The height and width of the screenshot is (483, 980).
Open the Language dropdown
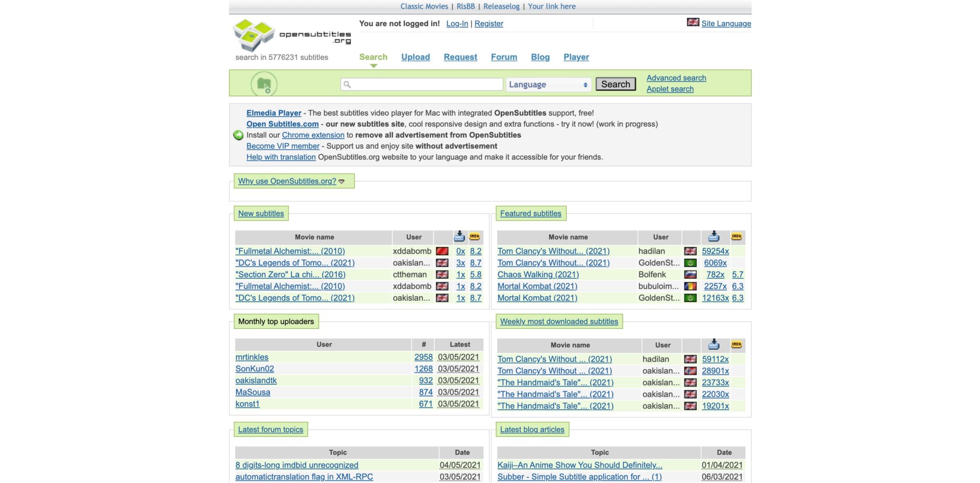click(548, 85)
